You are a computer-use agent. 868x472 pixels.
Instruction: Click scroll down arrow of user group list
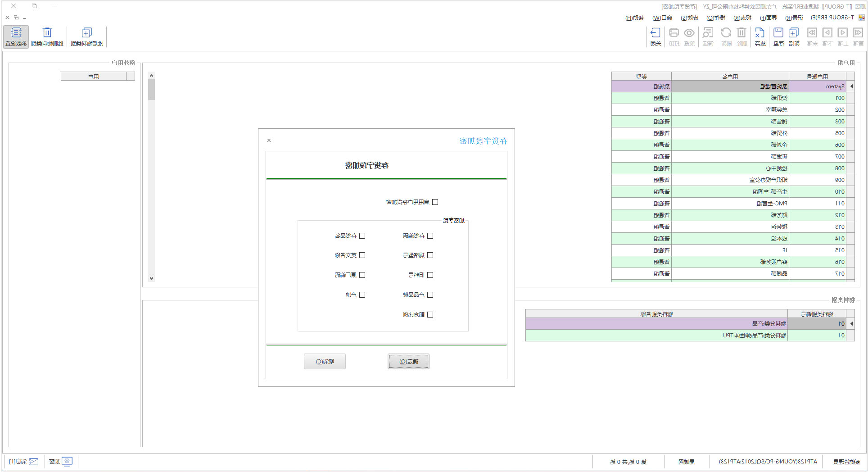[151, 278]
